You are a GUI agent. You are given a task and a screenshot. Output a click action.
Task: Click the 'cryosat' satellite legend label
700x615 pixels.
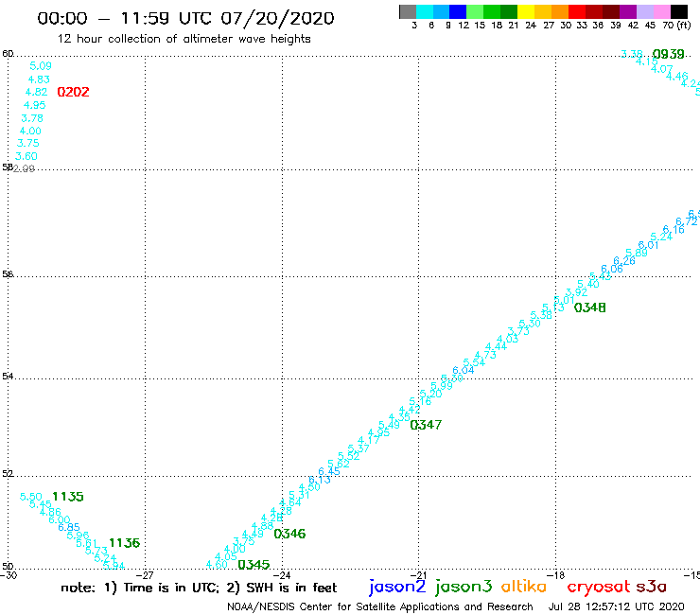coord(598,588)
